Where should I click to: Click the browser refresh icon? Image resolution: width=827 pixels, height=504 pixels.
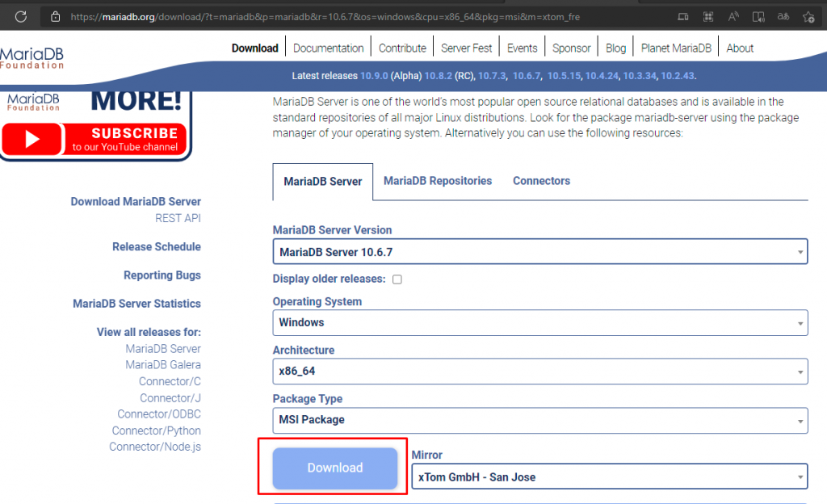click(x=21, y=16)
